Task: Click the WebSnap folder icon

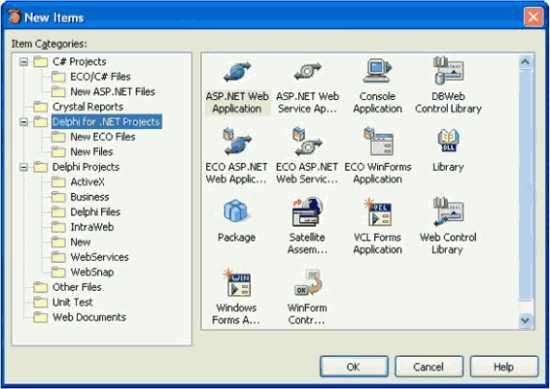Action: (x=58, y=272)
